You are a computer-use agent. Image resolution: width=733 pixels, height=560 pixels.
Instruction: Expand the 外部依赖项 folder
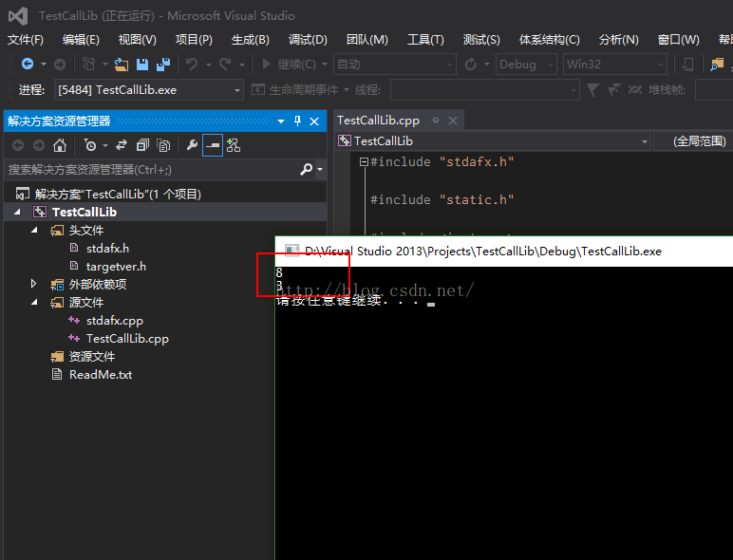[33, 284]
